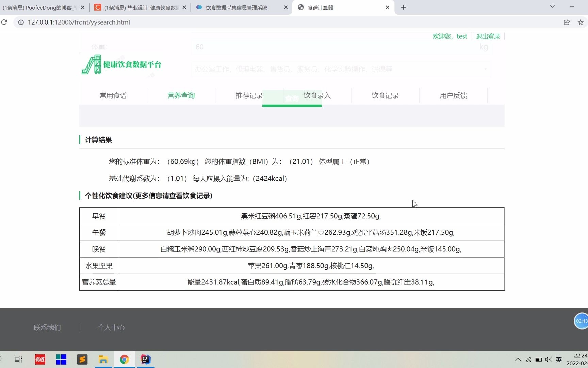Open the tab search chevron
588x368 pixels.
[x=552, y=6]
